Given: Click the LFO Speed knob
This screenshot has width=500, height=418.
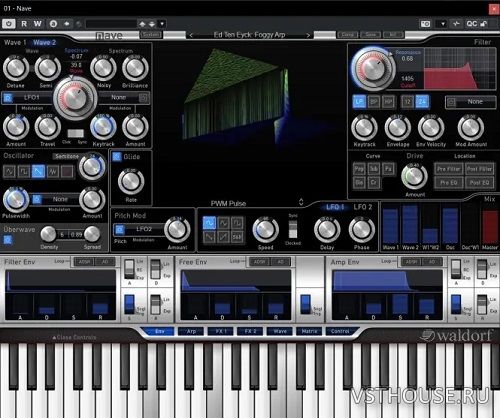Looking at the screenshot, I should coord(266,230).
